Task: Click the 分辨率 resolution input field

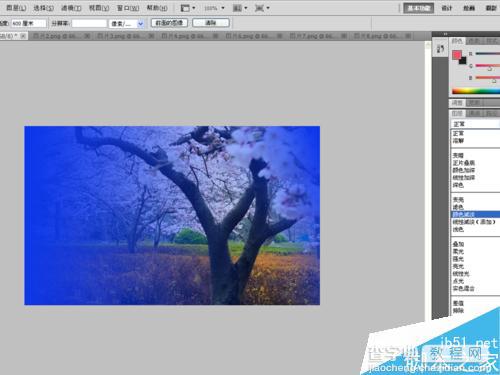Action: pos(89,24)
